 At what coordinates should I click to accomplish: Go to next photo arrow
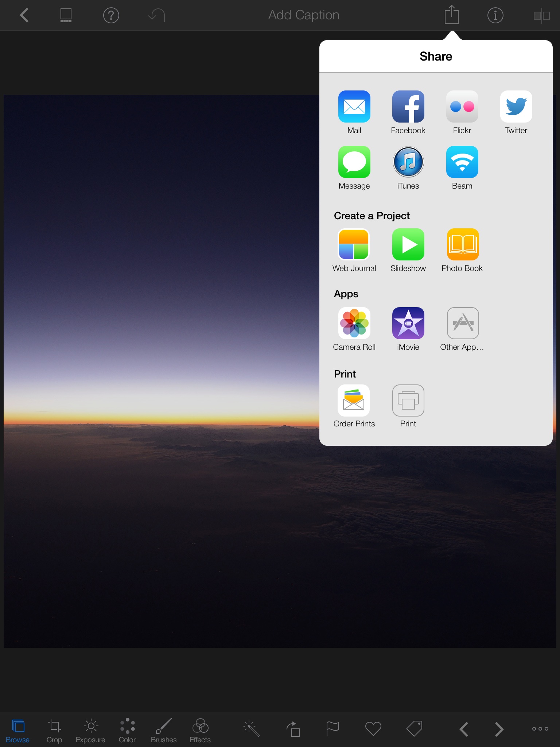(x=499, y=729)
